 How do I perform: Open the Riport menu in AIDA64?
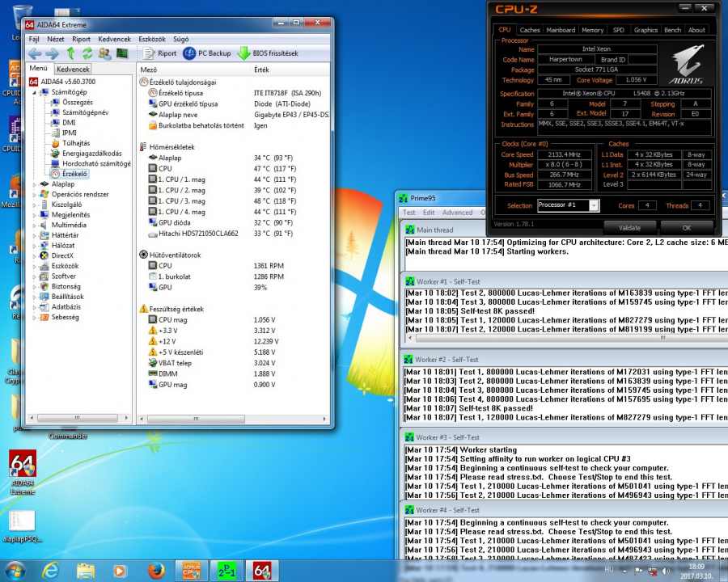81,39
